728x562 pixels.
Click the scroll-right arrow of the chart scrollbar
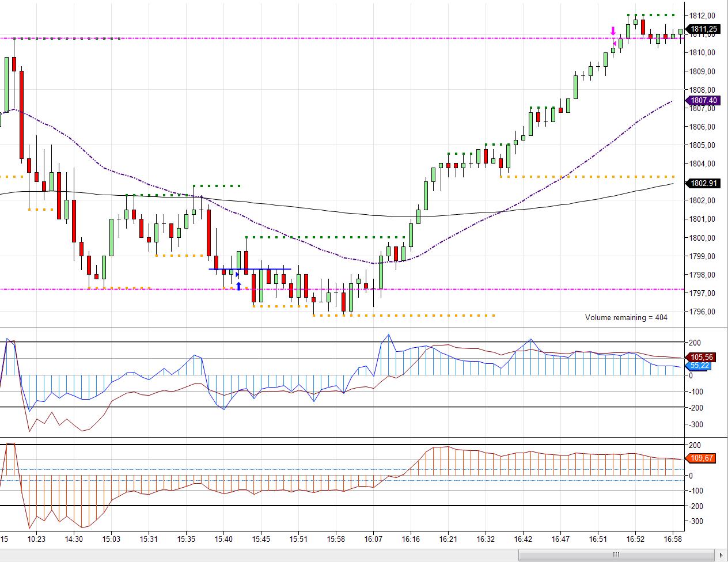720,555
